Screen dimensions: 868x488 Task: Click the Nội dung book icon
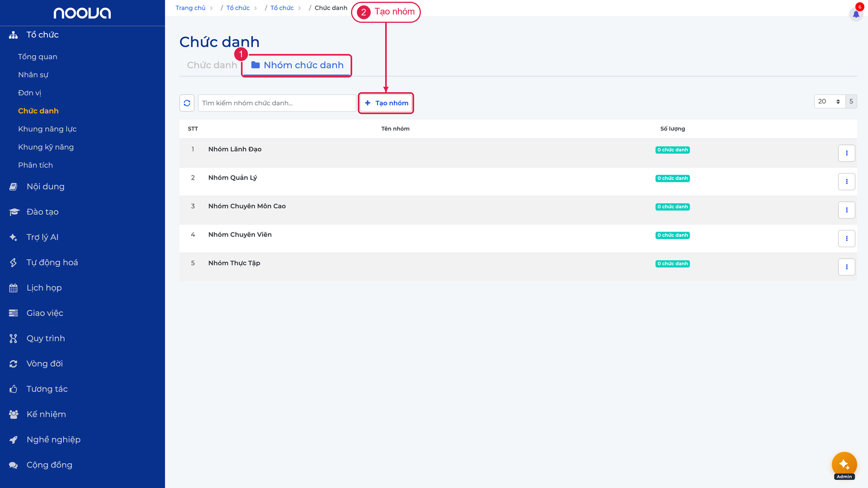pyautogui.click(x=14, y=187)
